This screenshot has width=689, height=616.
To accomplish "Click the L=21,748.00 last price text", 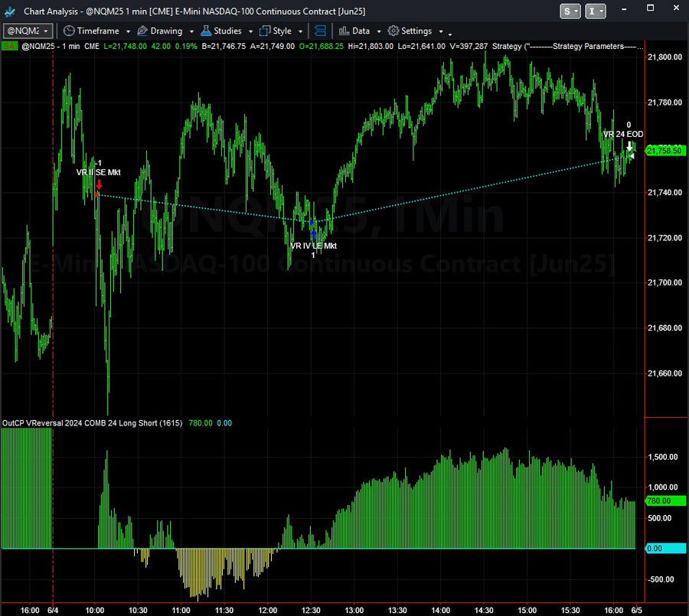I will [x=126, y=46].
